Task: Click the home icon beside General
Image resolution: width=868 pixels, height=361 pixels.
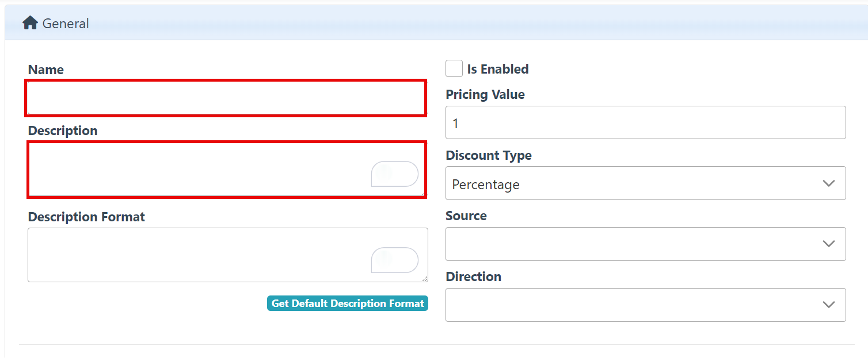Action: pyautogui.click(x=30, y=23)
